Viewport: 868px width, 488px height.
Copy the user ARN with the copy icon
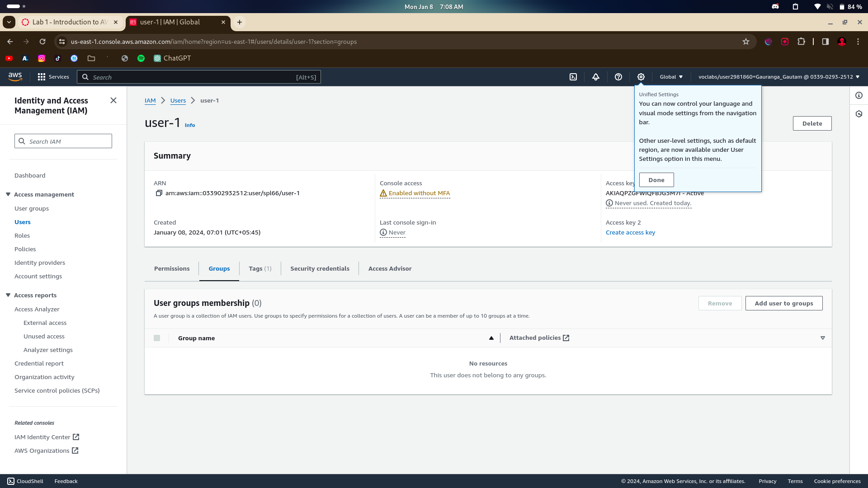click(159, 193)
